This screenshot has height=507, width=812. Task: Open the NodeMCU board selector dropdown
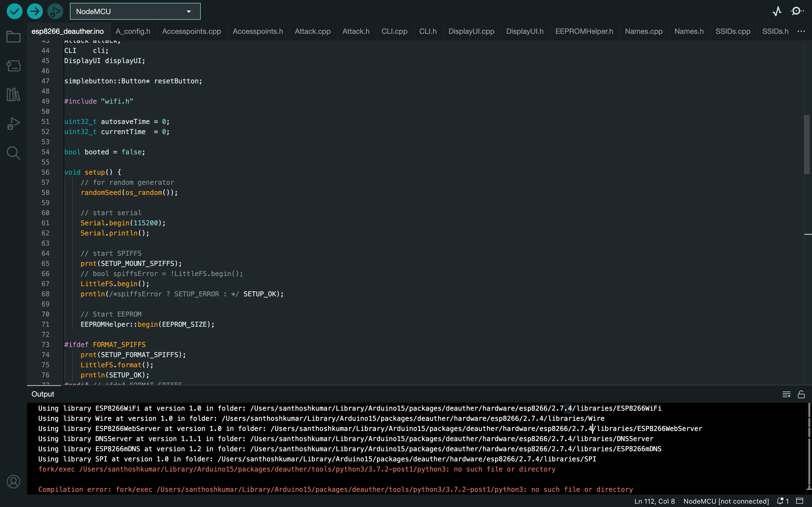tap(135, 11)
